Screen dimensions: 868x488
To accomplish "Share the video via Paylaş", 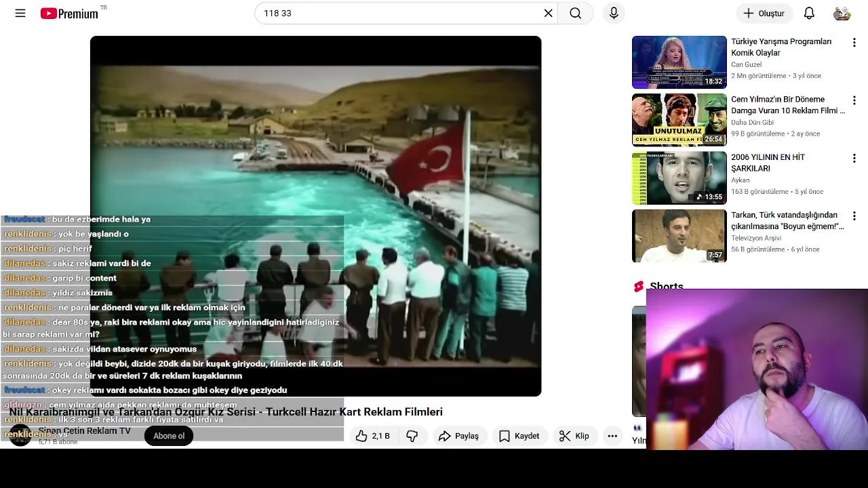I will 459,436.
